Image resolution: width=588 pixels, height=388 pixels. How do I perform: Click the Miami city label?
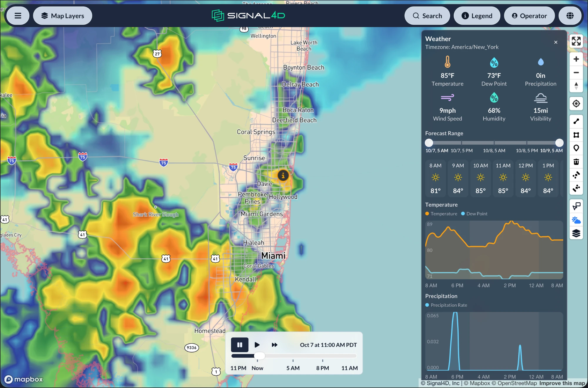(x=273, y=256)
